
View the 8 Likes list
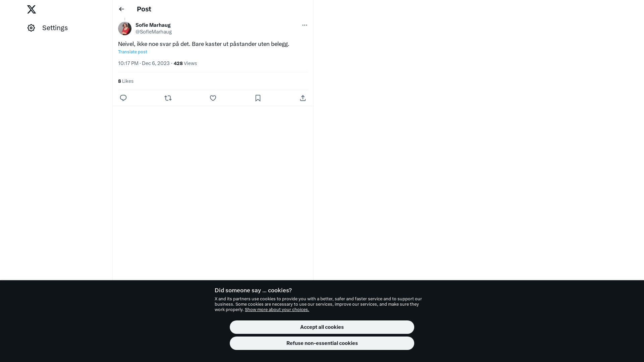click(x=126, y=81)
